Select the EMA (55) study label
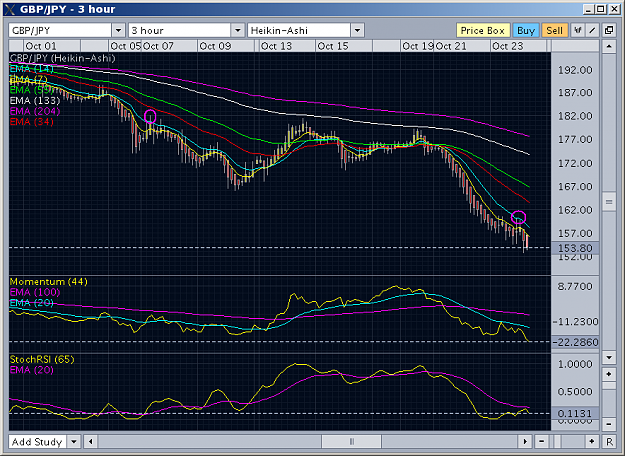This screenshot has width=625, height=456. tap(31, 90)
